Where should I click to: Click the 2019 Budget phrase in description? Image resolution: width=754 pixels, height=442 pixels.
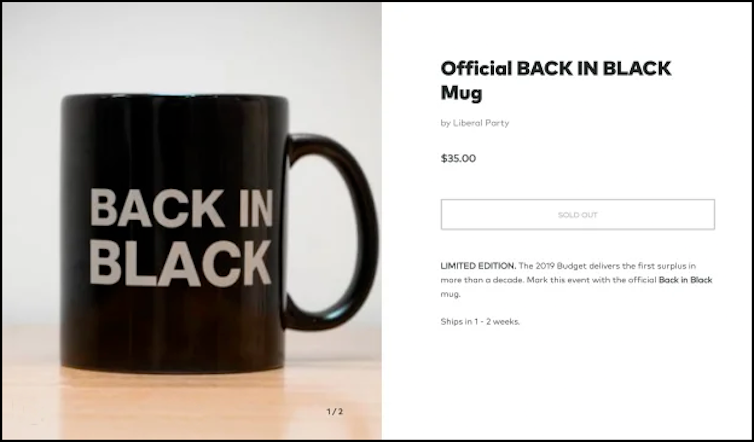553,265
